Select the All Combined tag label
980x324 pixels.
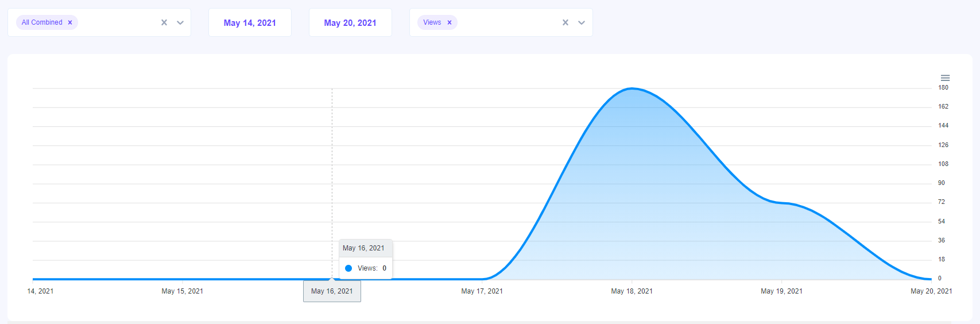42,22
